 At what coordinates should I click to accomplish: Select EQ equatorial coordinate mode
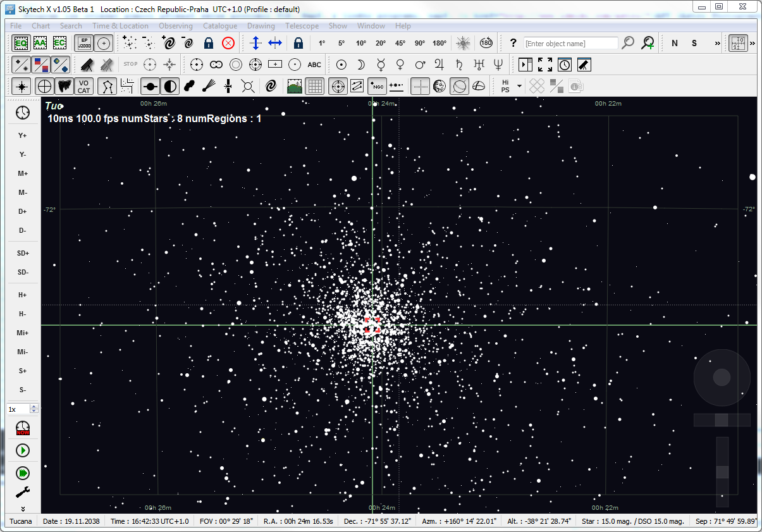[22, 43]
